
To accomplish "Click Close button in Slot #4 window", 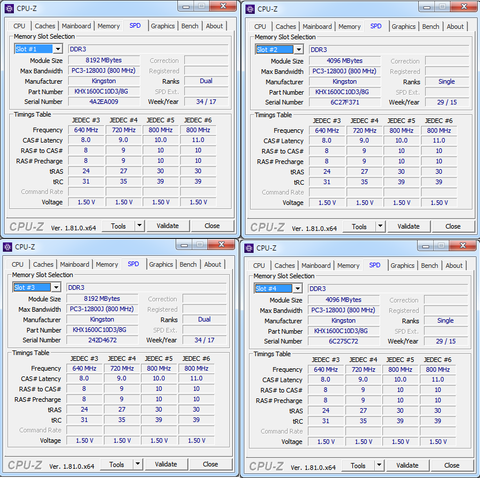I will [x=451, y=465].
